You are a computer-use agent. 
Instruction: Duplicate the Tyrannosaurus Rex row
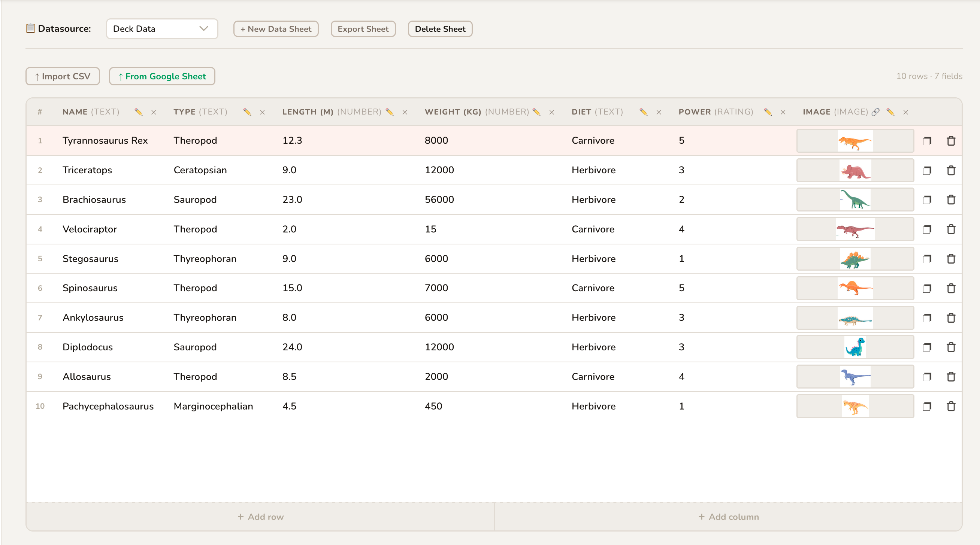pos(927,141)
